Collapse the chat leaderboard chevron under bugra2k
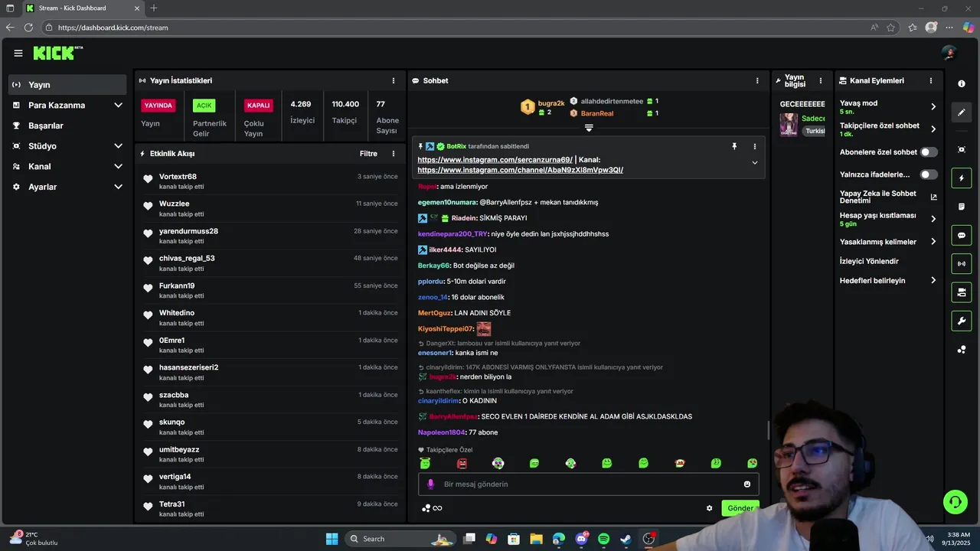 pyautogui.click(x=589, y=128)
